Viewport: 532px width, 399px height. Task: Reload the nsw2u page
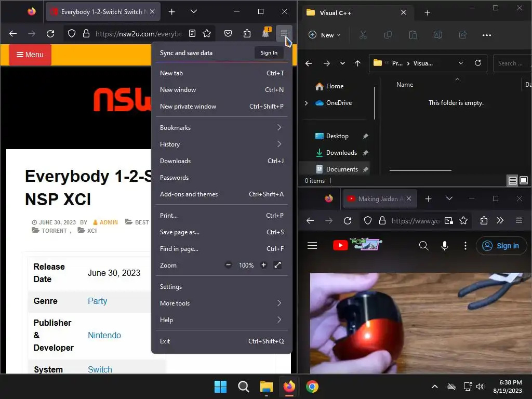[50, 34]
